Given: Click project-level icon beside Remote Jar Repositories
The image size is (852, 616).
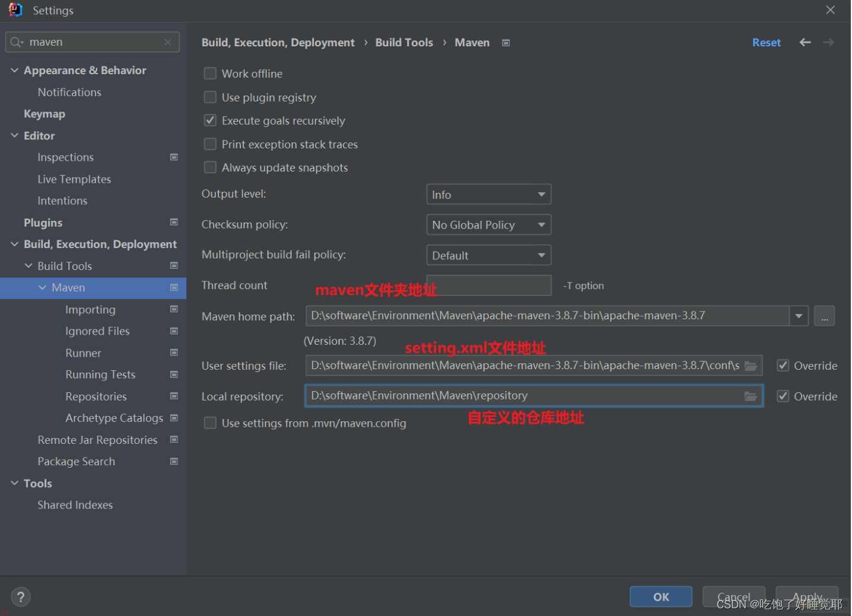Looking at the screenshot, I should 174,440.
